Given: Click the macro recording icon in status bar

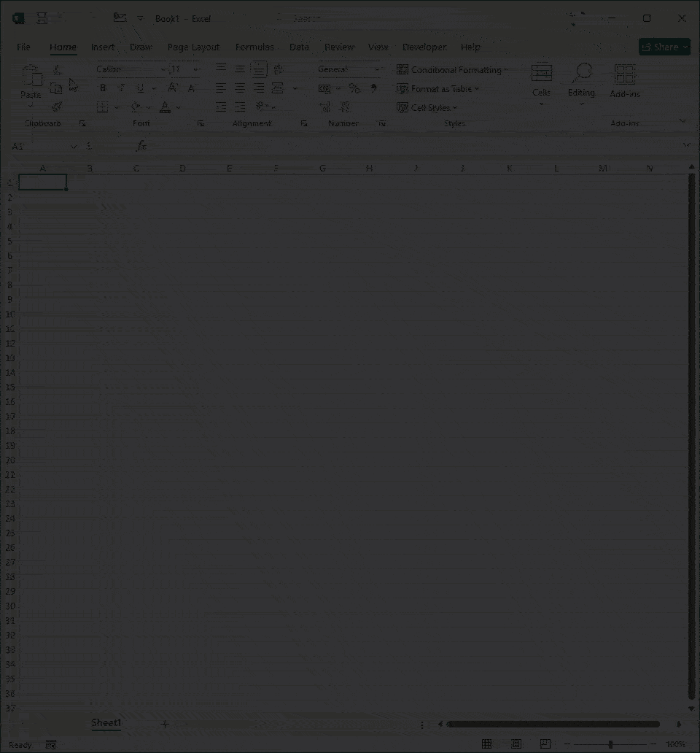Looking at the screenshot, I should tap(51, 745).
